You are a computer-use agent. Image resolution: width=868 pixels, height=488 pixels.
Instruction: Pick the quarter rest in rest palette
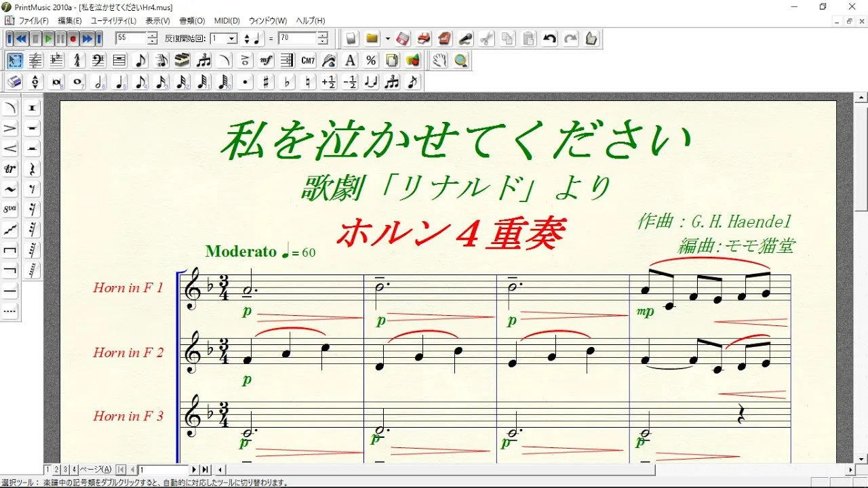(33, 169)
